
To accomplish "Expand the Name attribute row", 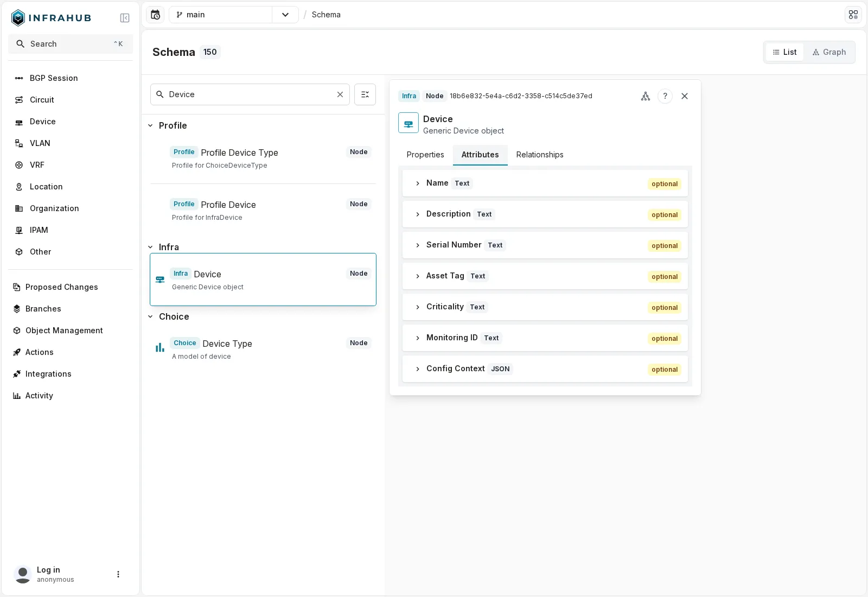I will [x=545, y=183].
